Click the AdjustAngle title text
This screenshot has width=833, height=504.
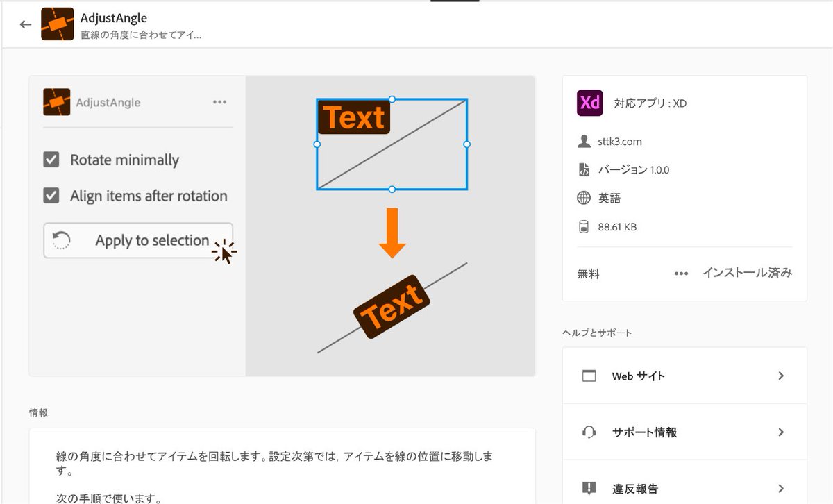pyautogui.click(x=114, y=18)
